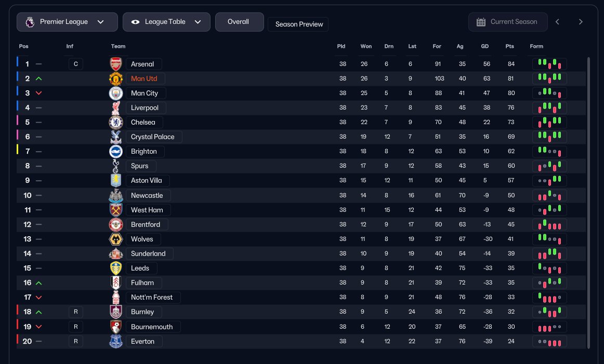Click the Spurs cockerel badge

pos(115,166)
